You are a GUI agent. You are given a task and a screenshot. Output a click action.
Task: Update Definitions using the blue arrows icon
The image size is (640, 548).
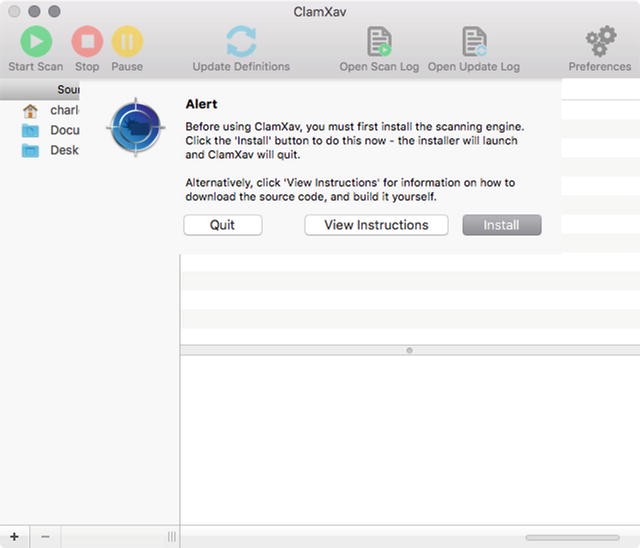coord(241,41)
